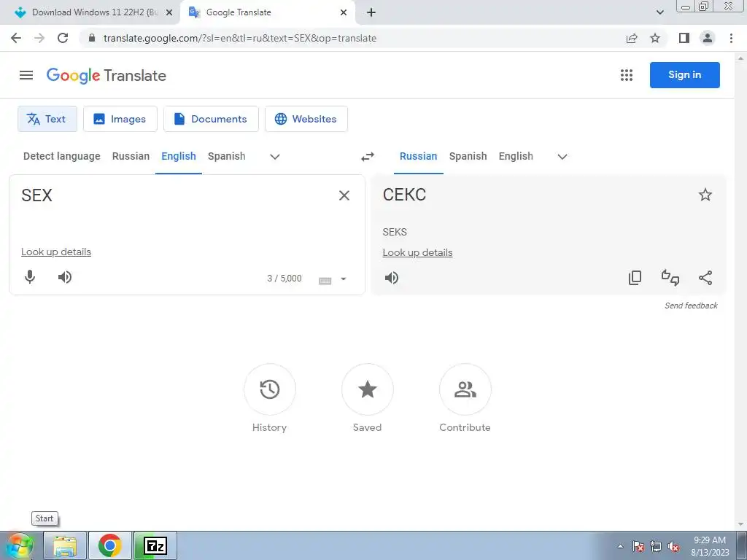Open the Google Translate main menu hamburger
Image resolution: width=747 pixels, height=560 pixels.
click(26, 75)
